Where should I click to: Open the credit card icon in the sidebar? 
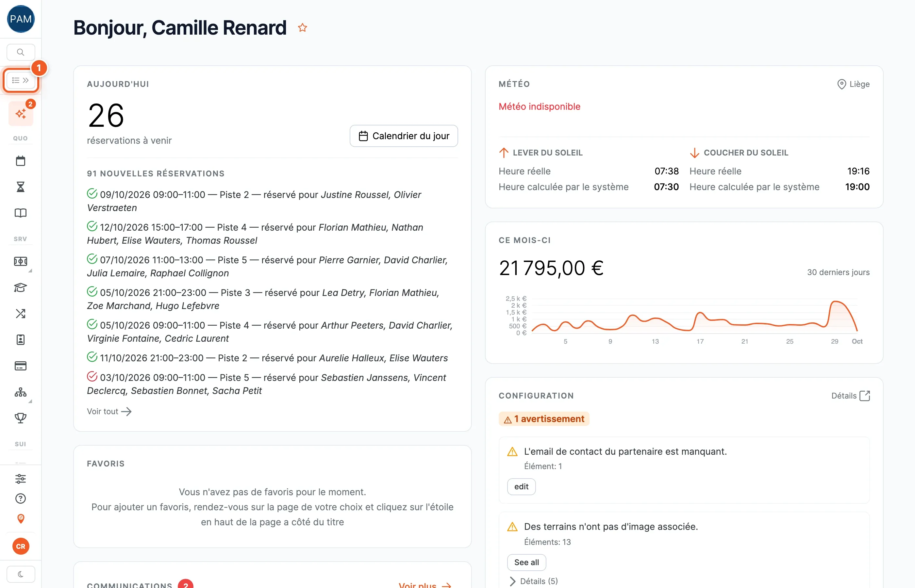click(x=21, y=366)
